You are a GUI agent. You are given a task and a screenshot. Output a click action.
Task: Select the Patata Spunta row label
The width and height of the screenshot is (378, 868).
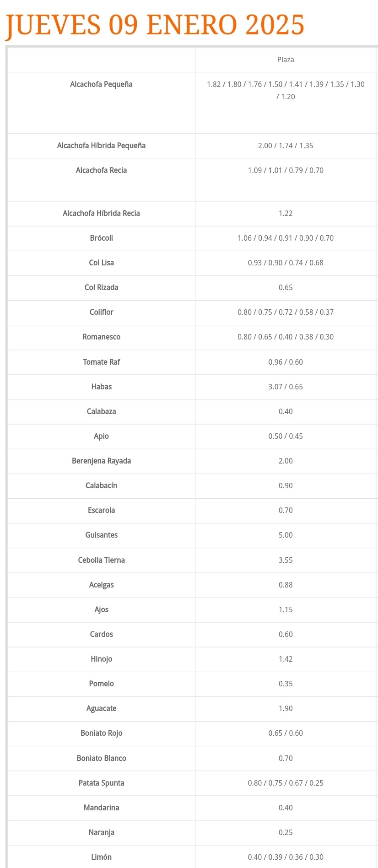pos(102,783)
